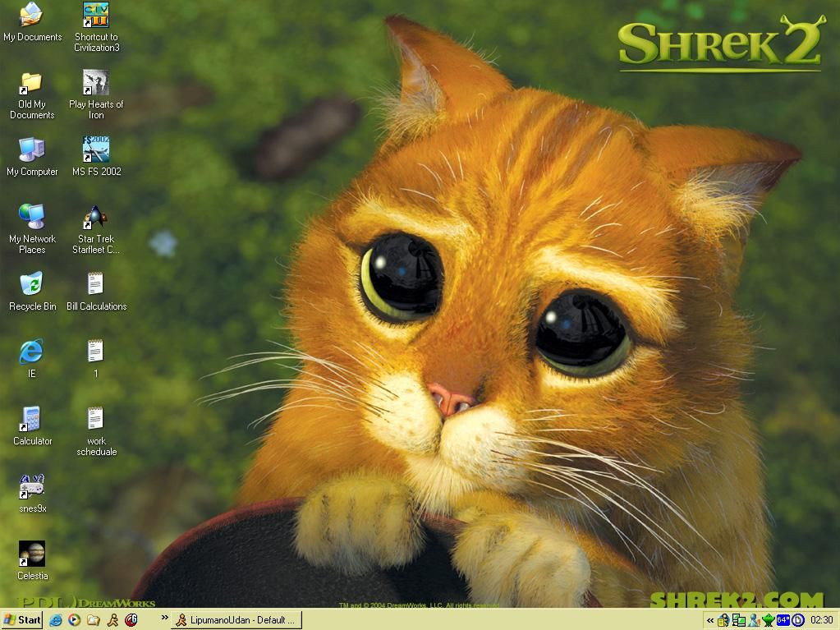
Task: Click the green tray icon
Action: point(769,620)
